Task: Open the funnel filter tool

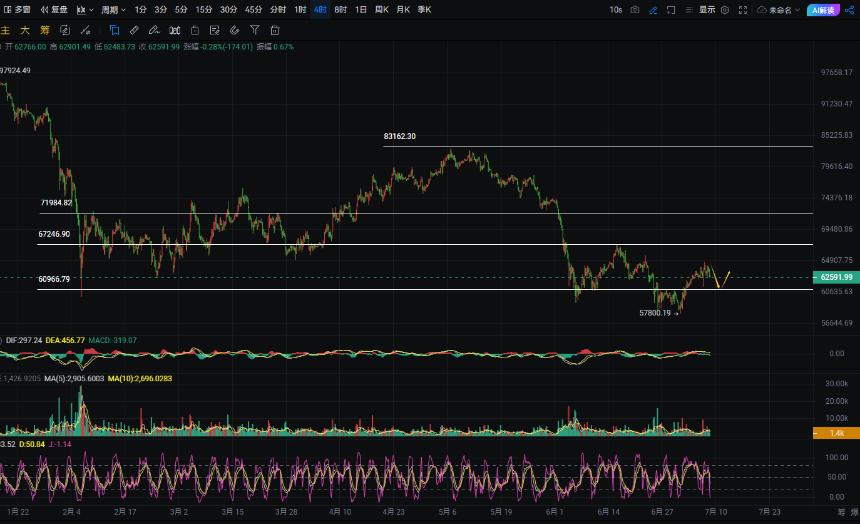Action: (254, 30)
